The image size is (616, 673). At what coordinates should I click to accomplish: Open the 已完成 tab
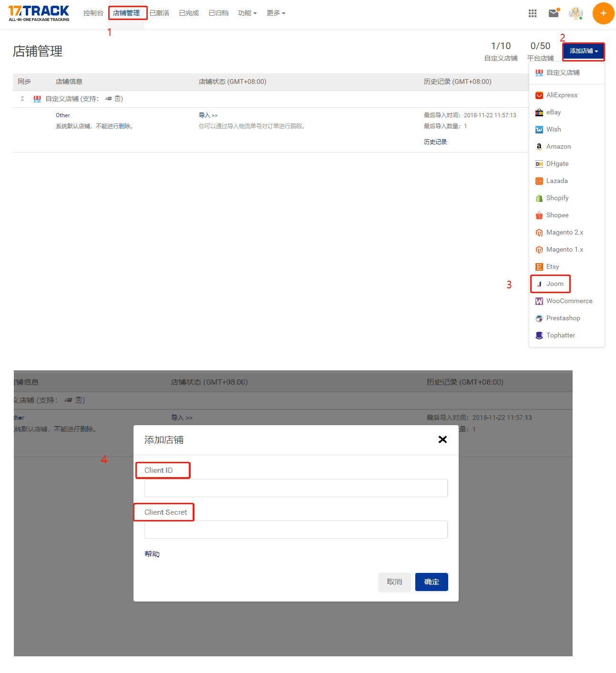click(x=189, y=13)
